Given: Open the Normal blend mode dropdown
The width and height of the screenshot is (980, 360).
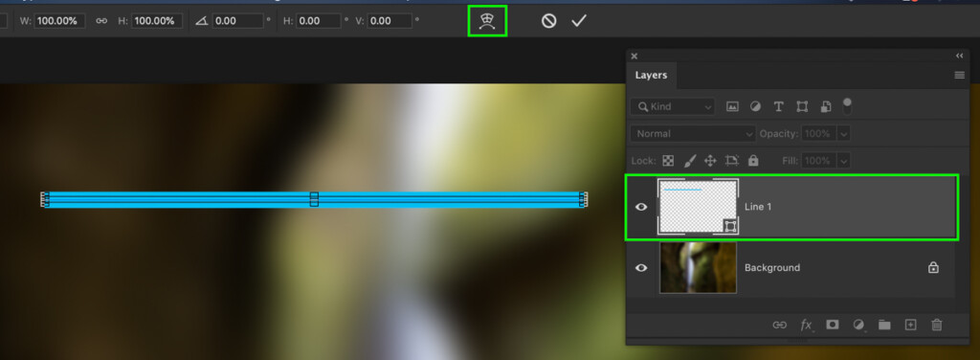Looking at the screenshot, I should [x=693, y=134].
